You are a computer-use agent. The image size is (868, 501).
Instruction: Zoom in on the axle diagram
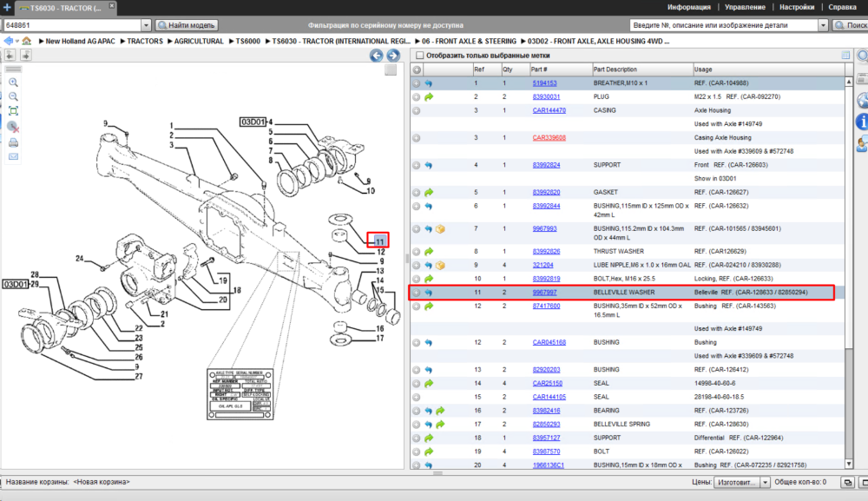(13, 82)
